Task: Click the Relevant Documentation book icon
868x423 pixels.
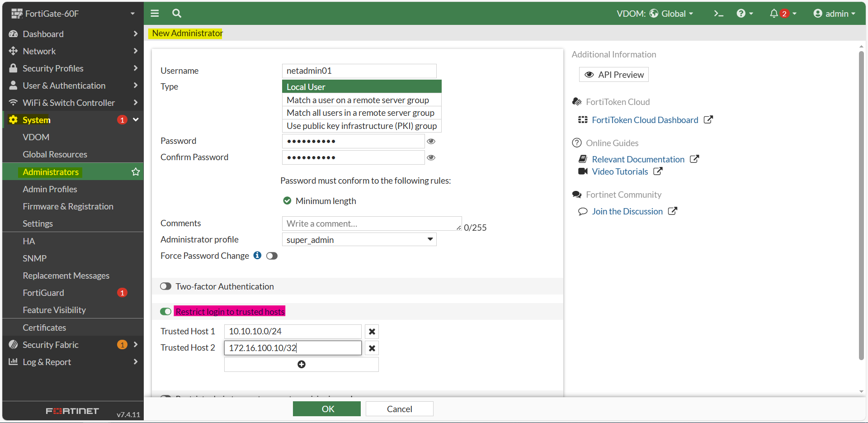Action: (583, 159)
